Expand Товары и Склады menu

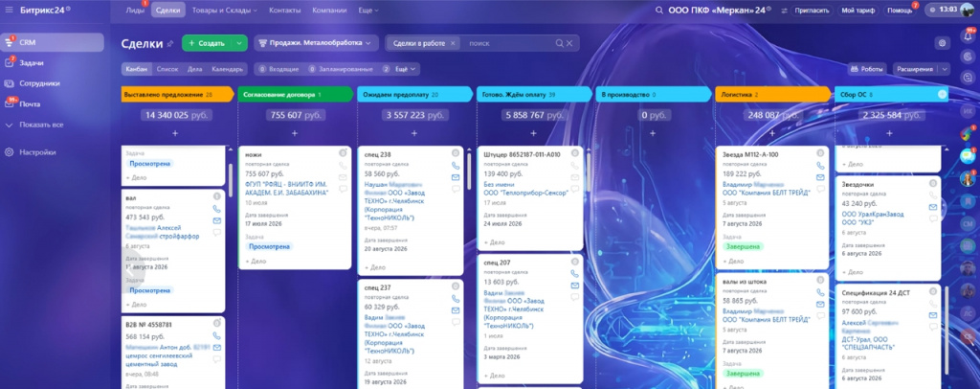tap(225, 10)
